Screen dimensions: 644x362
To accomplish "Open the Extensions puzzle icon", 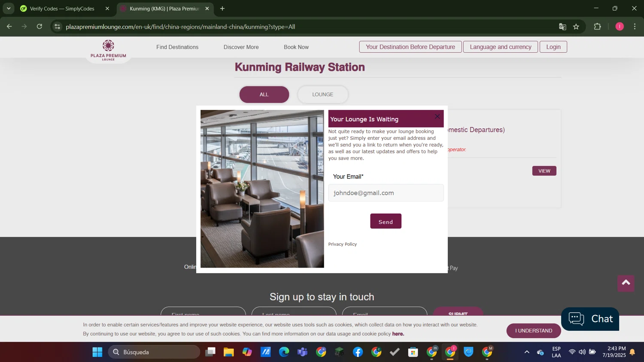I will click(597, 27).
